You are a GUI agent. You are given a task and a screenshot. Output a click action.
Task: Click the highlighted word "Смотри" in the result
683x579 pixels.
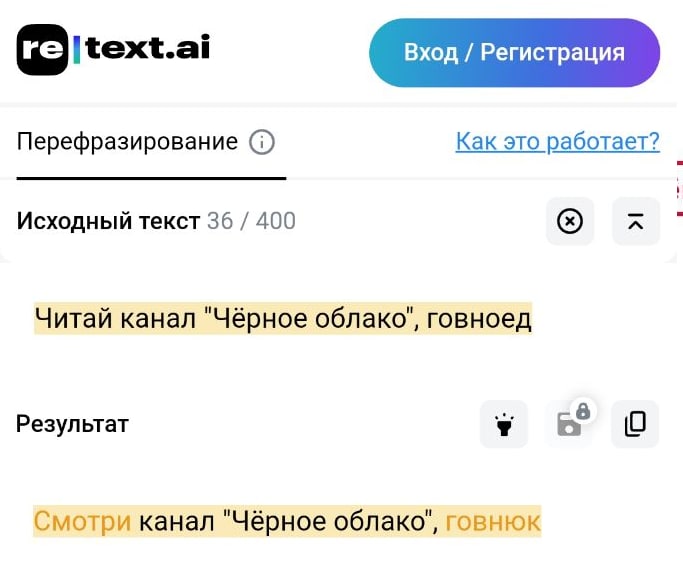(83, 521)
